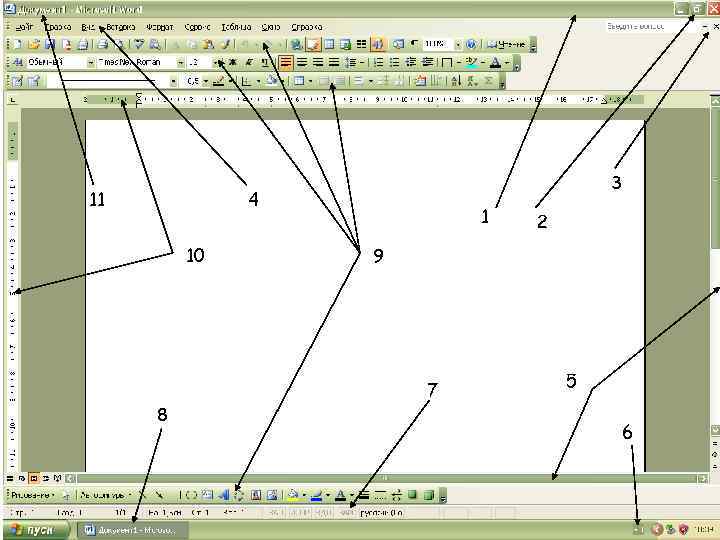Click the horizontal scrollbar at the bottom
The width and height of the screenshot is (720, 540).
(387, 478)
